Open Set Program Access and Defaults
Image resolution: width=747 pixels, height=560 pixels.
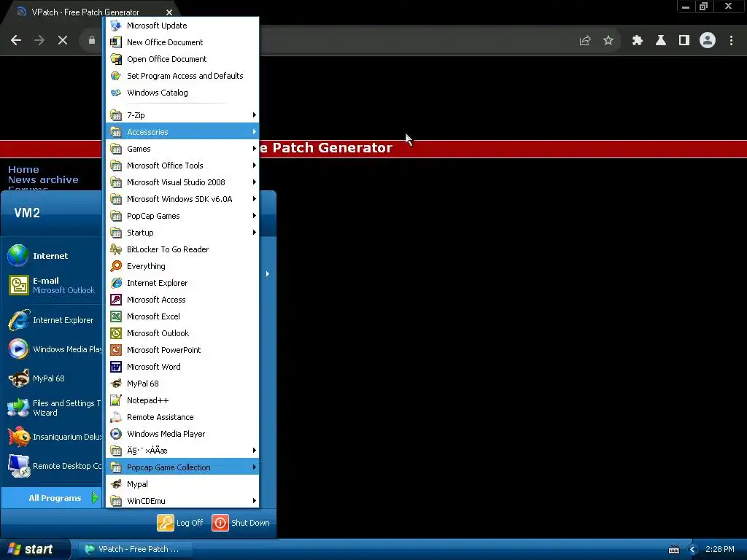[182, 76]
